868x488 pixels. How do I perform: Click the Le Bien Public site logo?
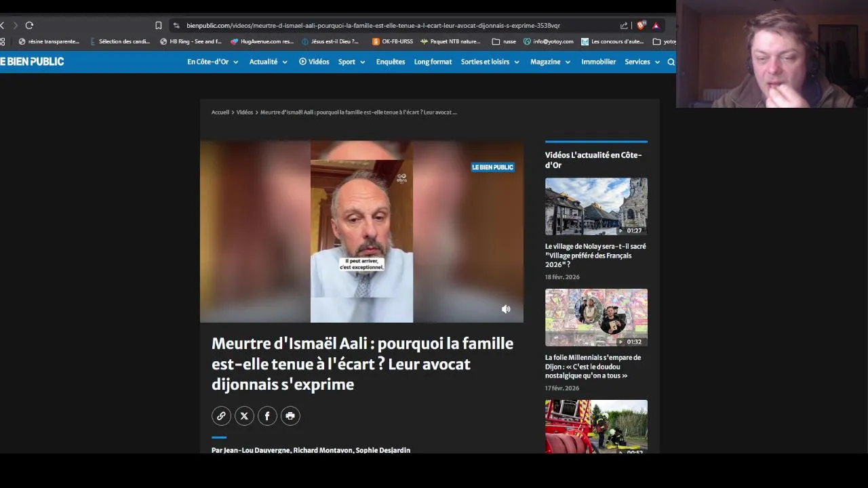(x=32, y=62)
